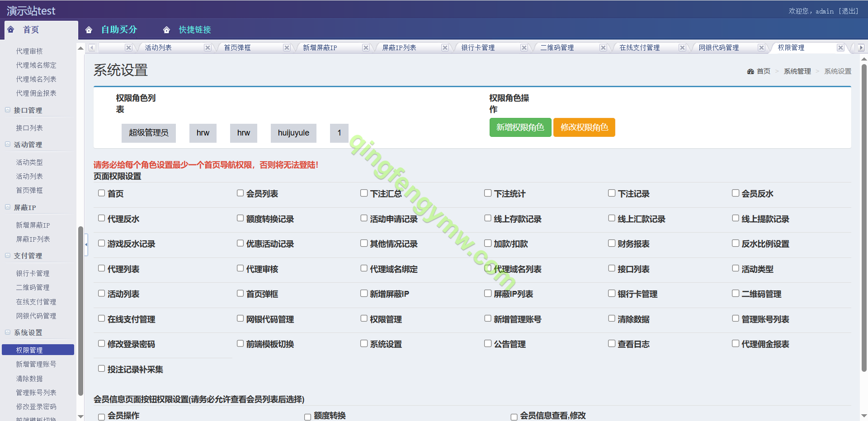The width and height of the screenshot is (868, 421).
Task: Collapse the 支付管理 sidebar group
Action: coord(8,255)
